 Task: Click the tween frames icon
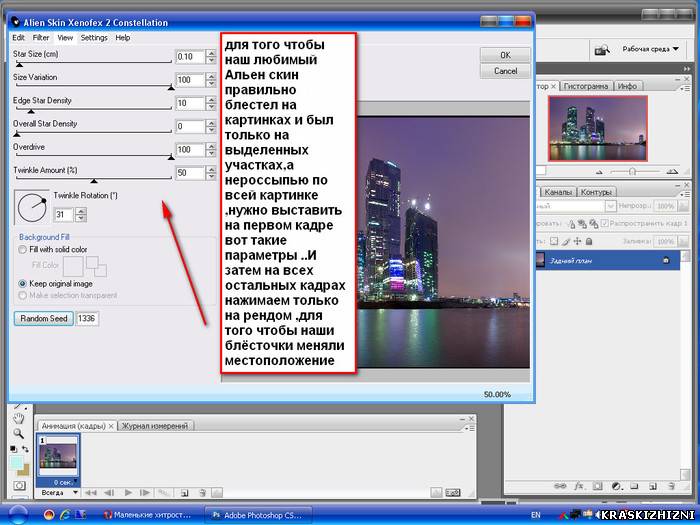[x=163, y=493]
